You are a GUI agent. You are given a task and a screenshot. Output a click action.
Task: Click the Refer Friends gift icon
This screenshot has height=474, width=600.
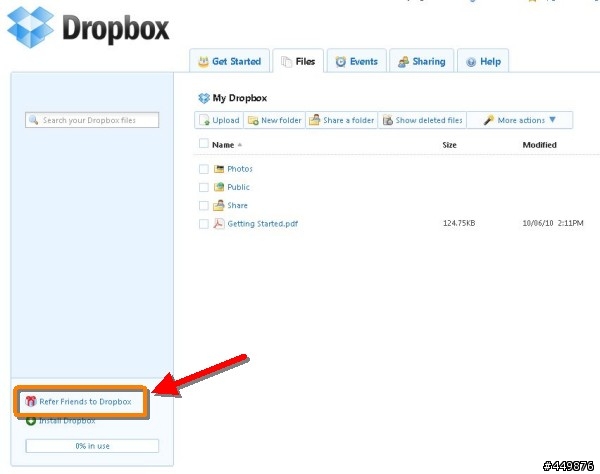click(31, 401)
